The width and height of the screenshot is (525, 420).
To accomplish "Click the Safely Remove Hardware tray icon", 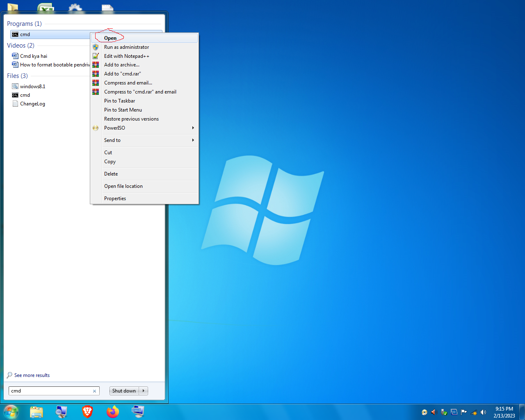I will coord(444,412).
